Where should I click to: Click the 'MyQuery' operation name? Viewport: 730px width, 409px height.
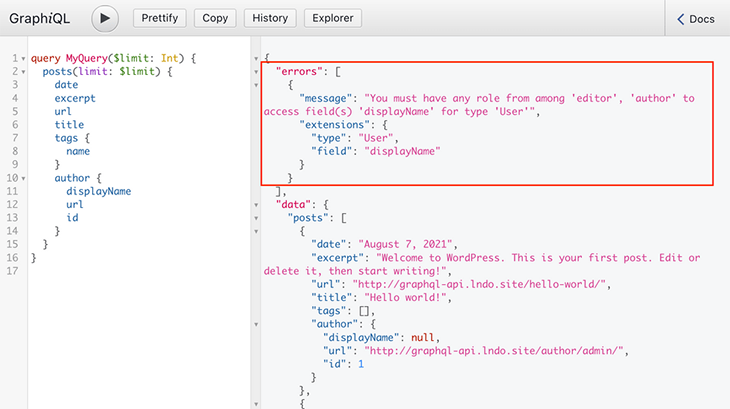click(87, 58)
